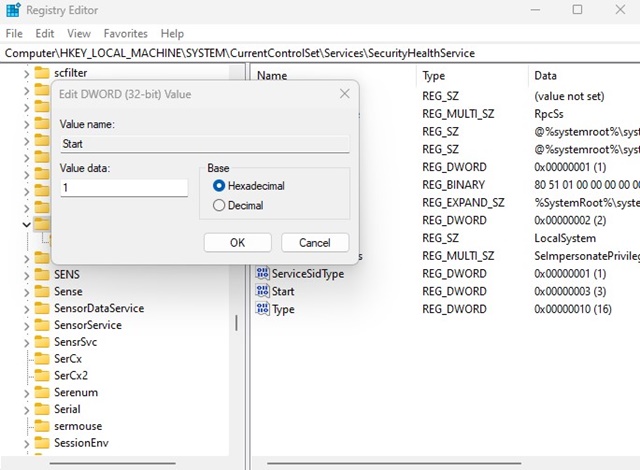
Task: Select the Type value row name
Action: click(283, 309)
